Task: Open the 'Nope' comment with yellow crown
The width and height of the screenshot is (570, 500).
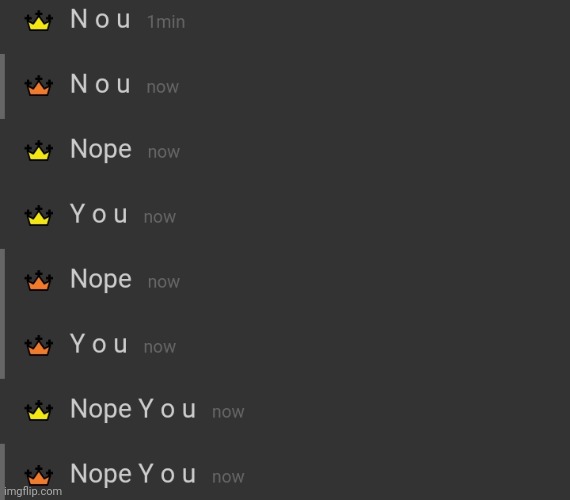Action: (101, 150)
